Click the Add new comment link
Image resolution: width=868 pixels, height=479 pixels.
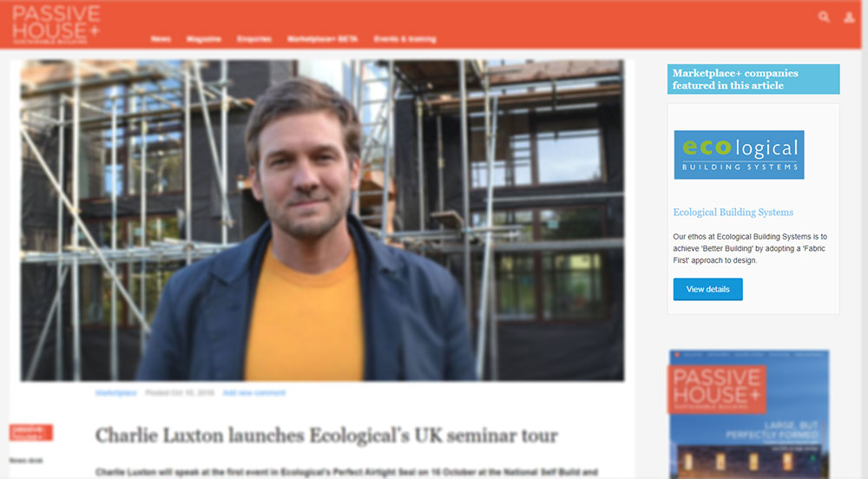pos(254,393)
